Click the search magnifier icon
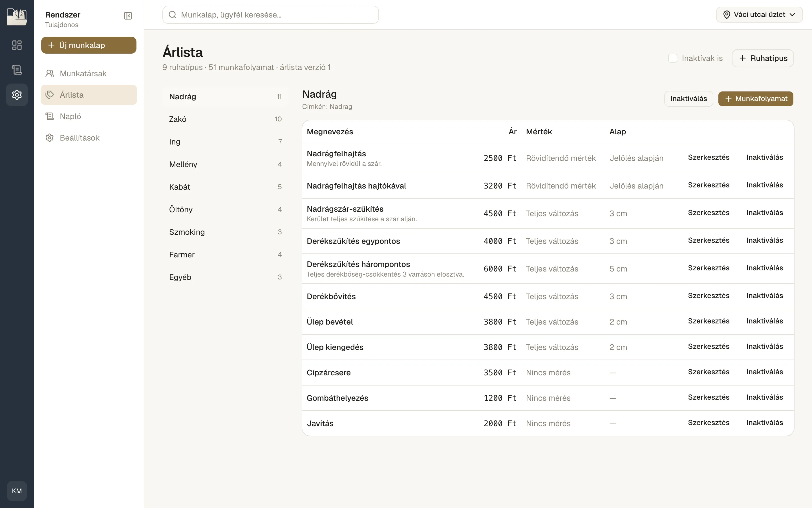 (173, 15)
